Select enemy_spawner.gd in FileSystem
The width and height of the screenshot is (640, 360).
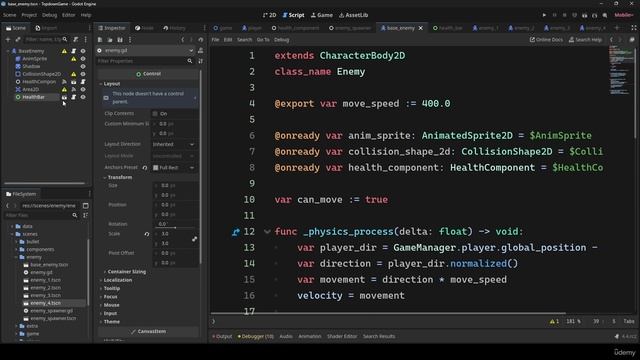51,311
